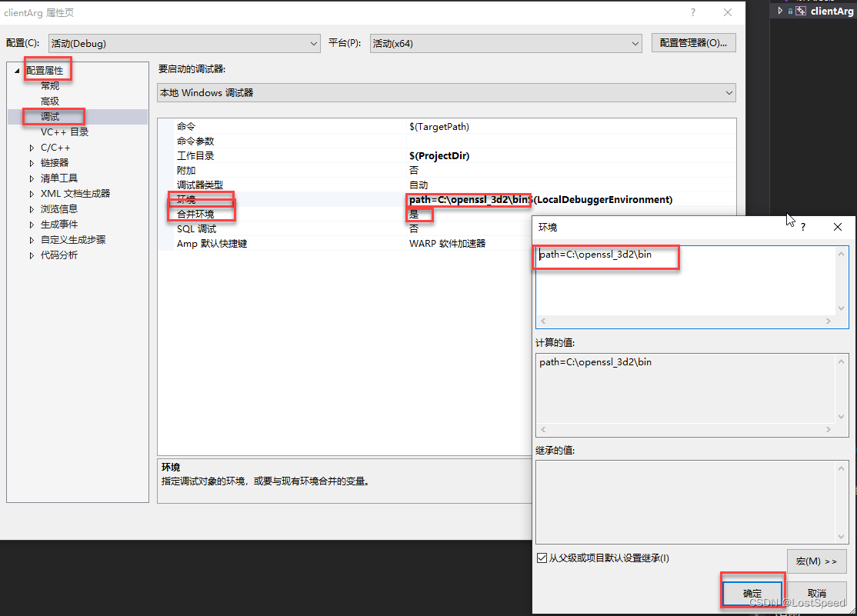Click the 继承的值 list box
The image size is (857, 616).
692,501
